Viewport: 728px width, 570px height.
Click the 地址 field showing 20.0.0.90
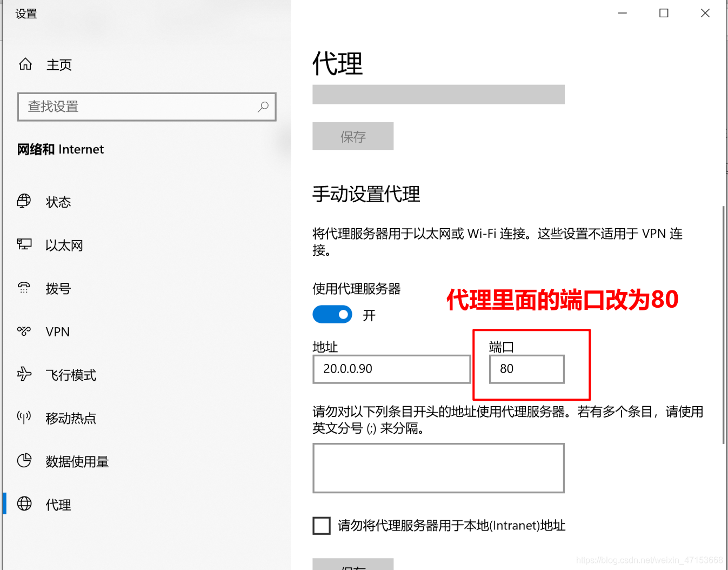(391, 369)
